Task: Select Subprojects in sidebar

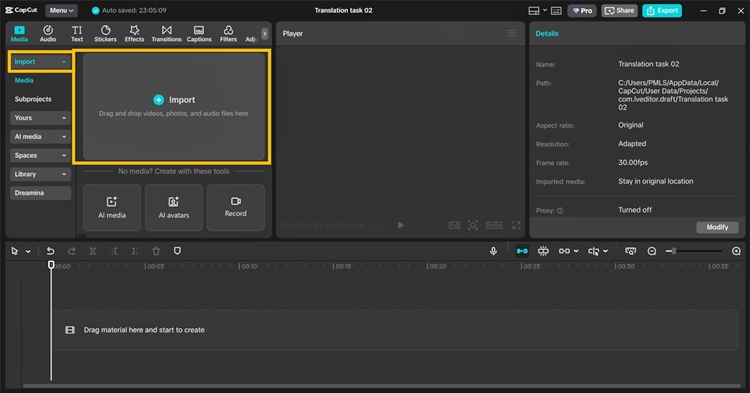Action: 33,99
